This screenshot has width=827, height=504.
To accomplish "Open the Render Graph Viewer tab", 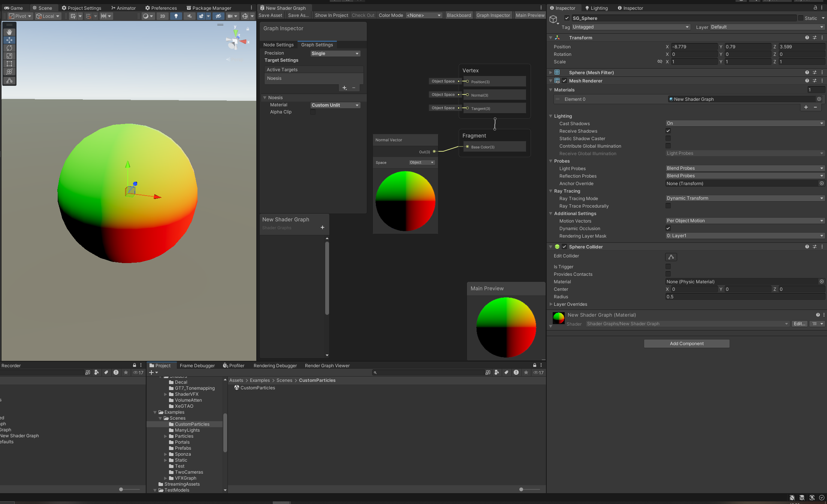I will coord(327,365).
